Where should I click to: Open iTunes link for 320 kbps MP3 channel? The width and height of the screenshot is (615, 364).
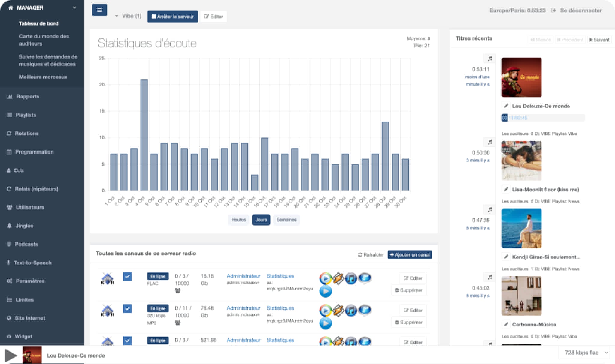351,310
